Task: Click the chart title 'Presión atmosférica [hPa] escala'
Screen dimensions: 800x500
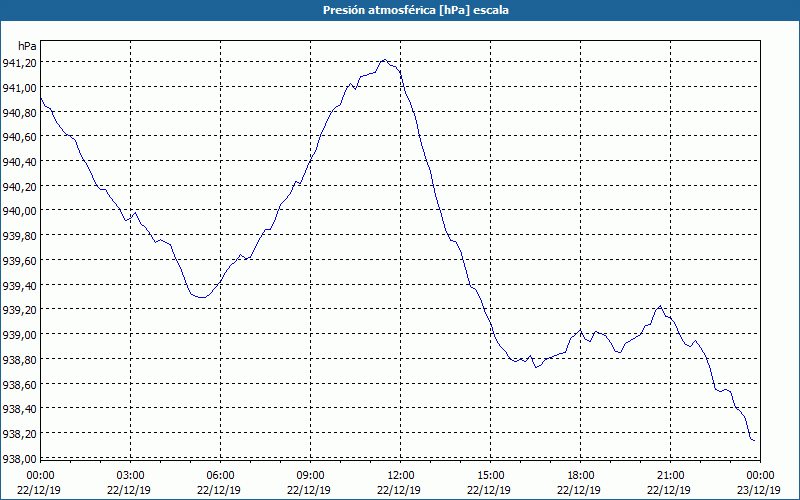Action: (416, 10)
